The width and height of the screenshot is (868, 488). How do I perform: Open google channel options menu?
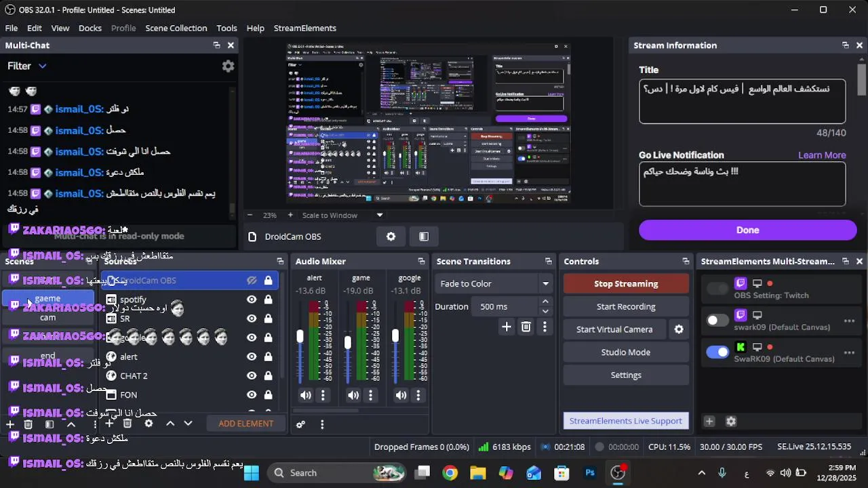pyautogui.click(x=418, y=395)
